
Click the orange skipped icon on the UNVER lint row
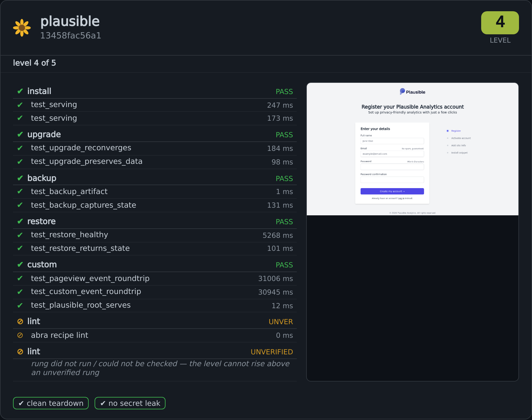(x=20, y=322)
